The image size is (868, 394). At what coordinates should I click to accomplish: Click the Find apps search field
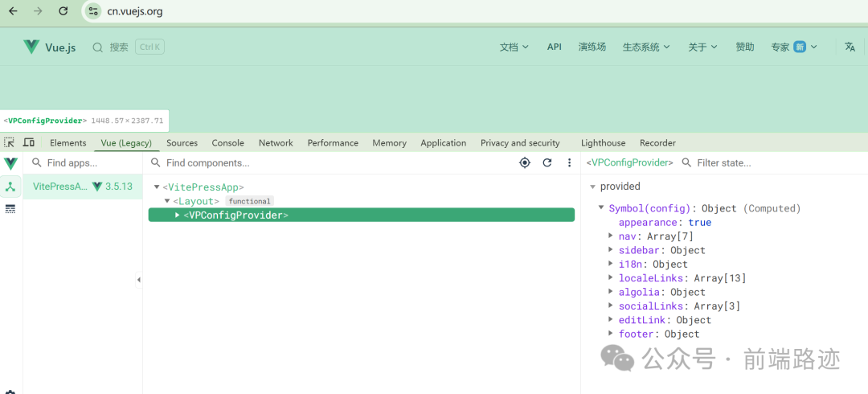coord(83,163)
